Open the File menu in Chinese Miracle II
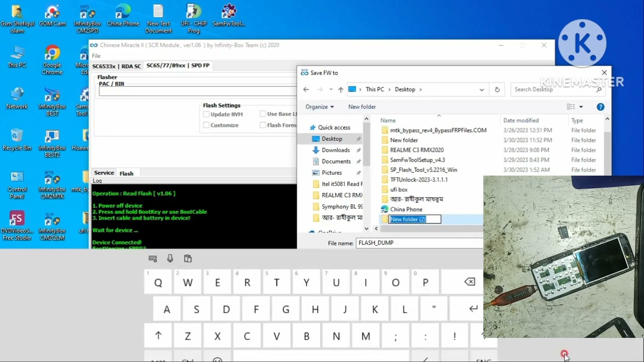This screenshot has height=362, width=644. click(96, 56)
